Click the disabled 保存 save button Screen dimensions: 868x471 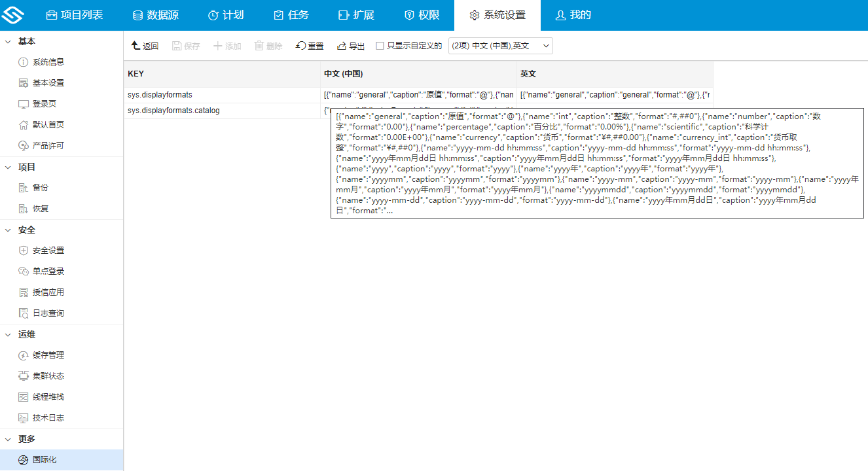(186, 46)
